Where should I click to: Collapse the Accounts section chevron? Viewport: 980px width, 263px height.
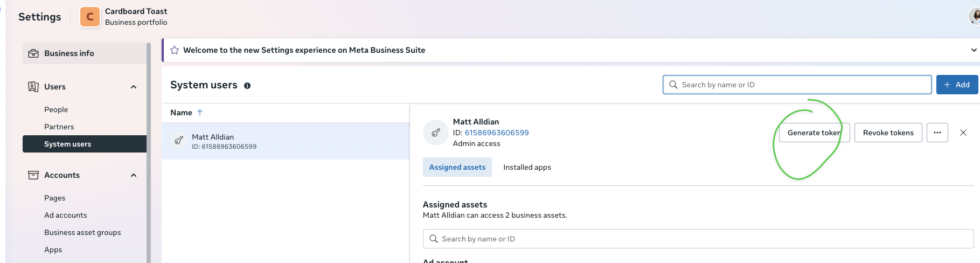[x=134, y=175]
